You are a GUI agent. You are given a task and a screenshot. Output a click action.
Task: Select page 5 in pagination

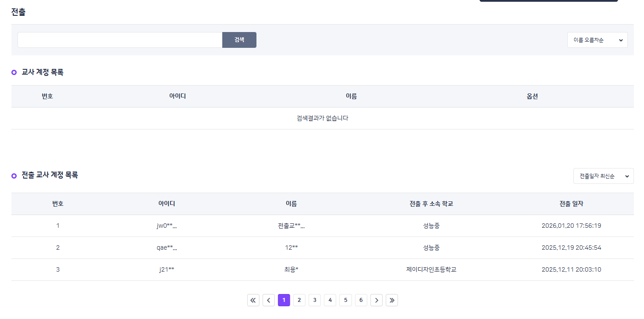point(345,300)
